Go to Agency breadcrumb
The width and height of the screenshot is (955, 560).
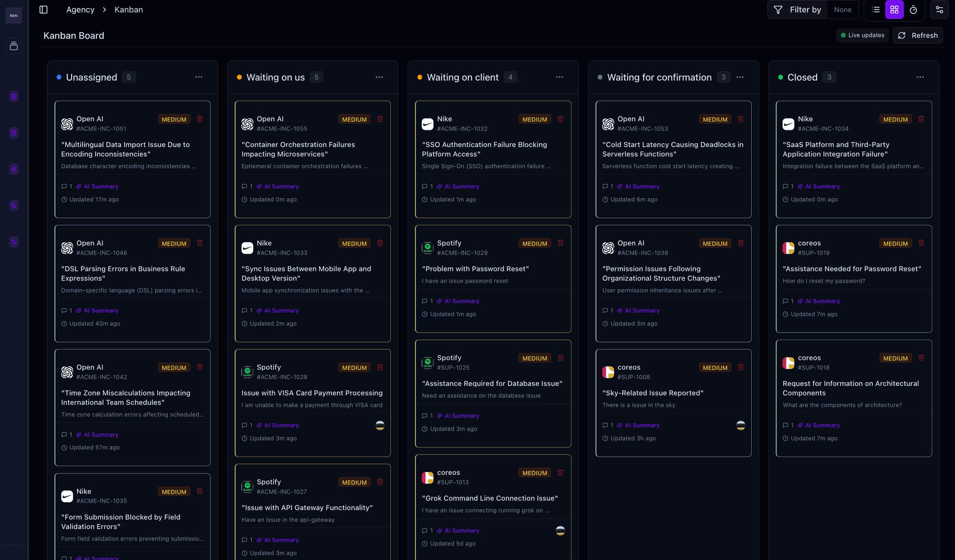[80, 9]
